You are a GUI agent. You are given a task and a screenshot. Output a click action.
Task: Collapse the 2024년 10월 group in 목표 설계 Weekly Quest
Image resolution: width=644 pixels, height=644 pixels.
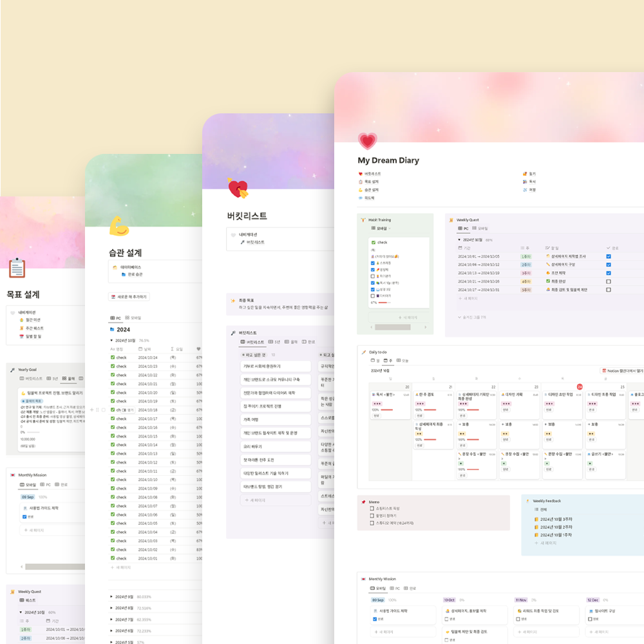[21, 612]
